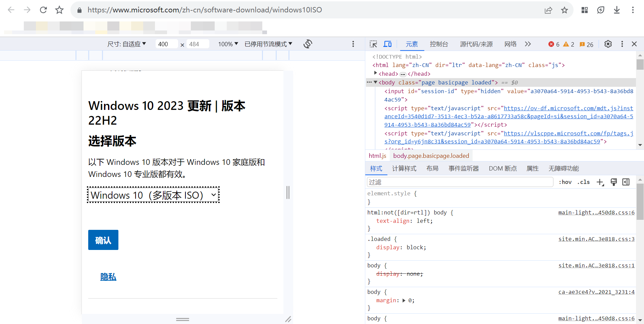
Task: Collapse the body node in DOM tree
Action: (376, 82)
